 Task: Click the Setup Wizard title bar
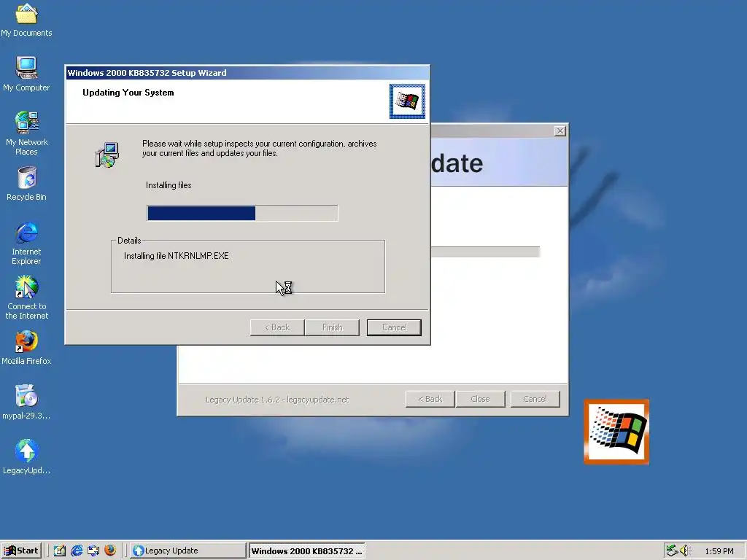pyautogui.click(x=247, y=73)
